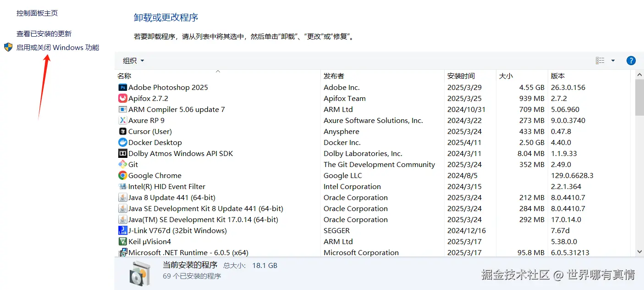Image resolution: width=644 pixels, height=290 pixels.
Task: Click publisher The Git Development Community
Action: tap(379, 165)
